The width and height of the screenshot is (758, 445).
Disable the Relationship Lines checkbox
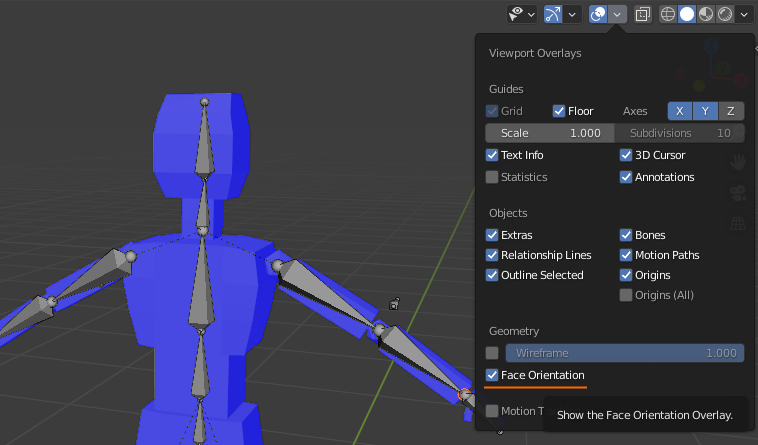pyautogui.click(x=492, y=255)
